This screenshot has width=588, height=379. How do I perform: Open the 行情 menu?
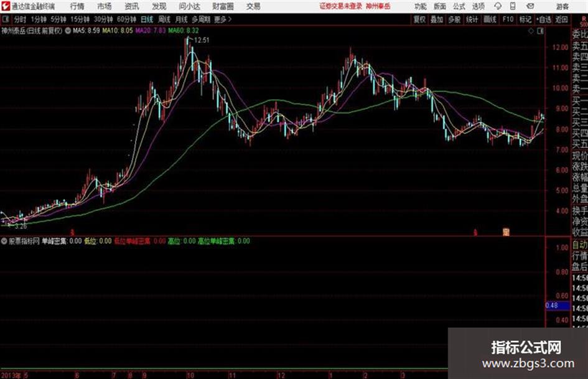[x=77, y=6]
